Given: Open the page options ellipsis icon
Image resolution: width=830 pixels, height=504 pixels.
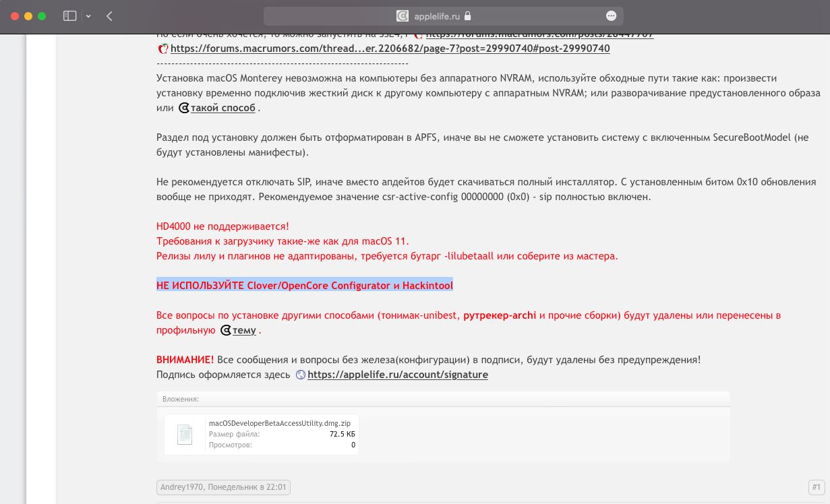Looking at the screenshot, I should coord(611,15).
